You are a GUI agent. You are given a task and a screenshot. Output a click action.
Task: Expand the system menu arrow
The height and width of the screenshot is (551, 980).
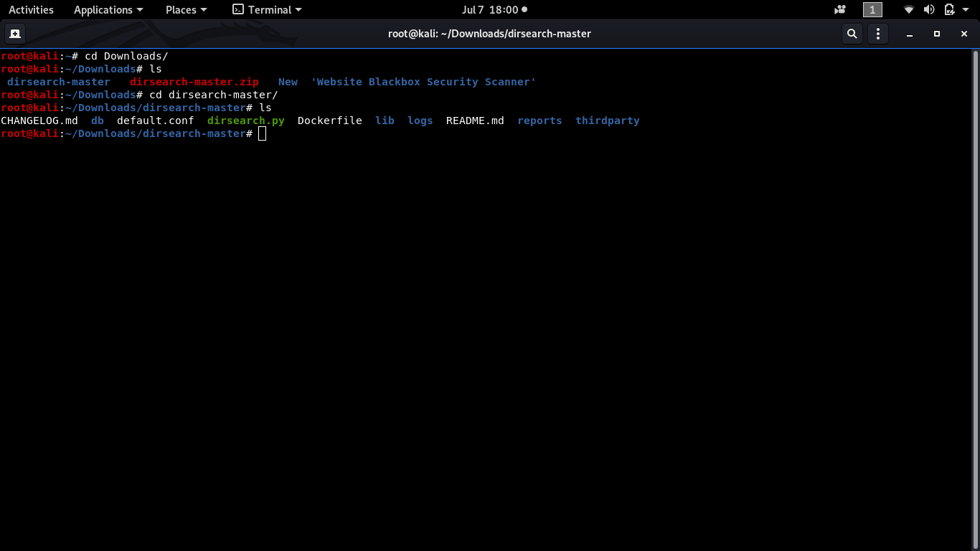coord(966,10)
